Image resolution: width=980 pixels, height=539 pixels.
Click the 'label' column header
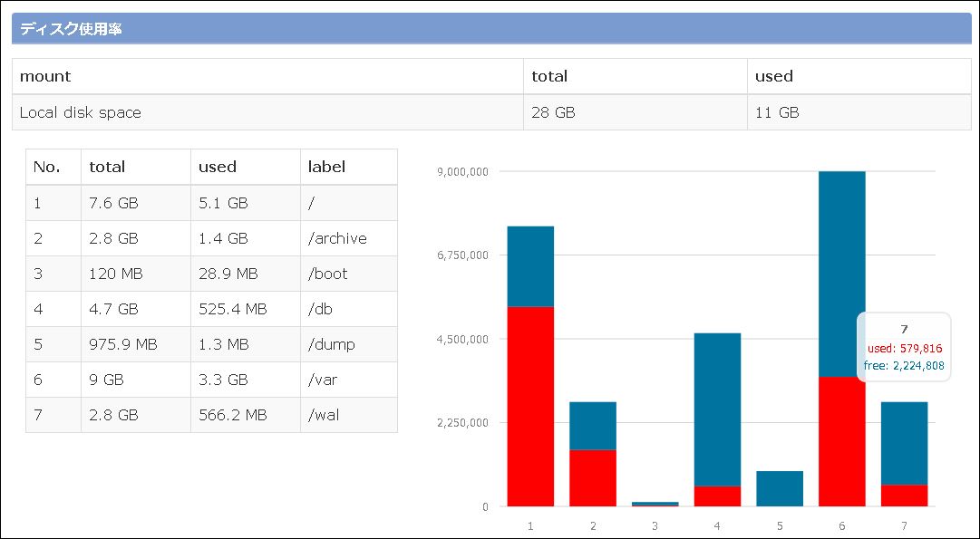(349, 167)
